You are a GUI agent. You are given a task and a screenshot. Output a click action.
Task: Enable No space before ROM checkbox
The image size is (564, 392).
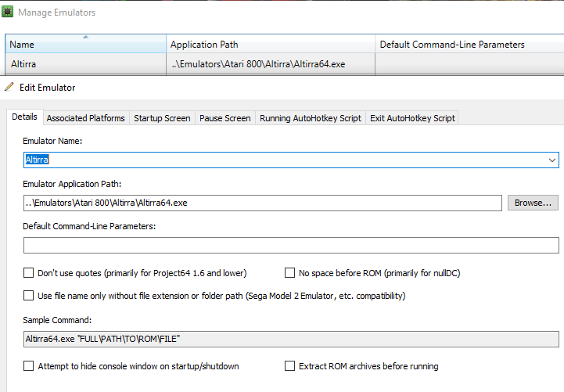289,273
